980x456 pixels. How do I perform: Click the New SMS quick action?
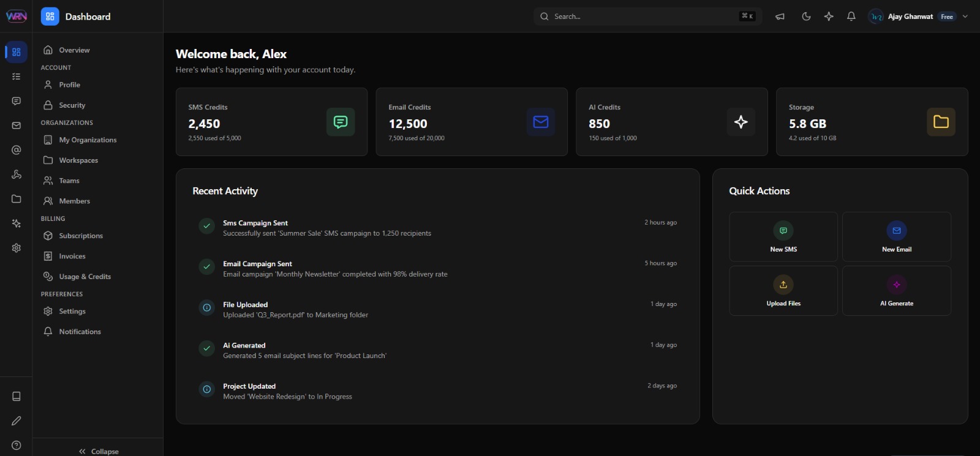(783, 237)
